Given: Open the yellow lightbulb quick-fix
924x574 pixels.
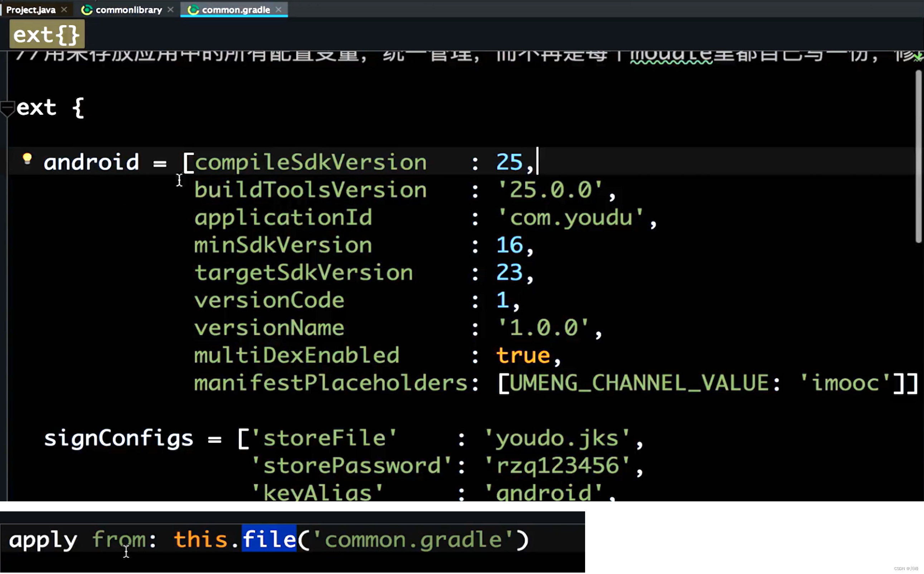Looking at the screenshot, I should [27, 159].
